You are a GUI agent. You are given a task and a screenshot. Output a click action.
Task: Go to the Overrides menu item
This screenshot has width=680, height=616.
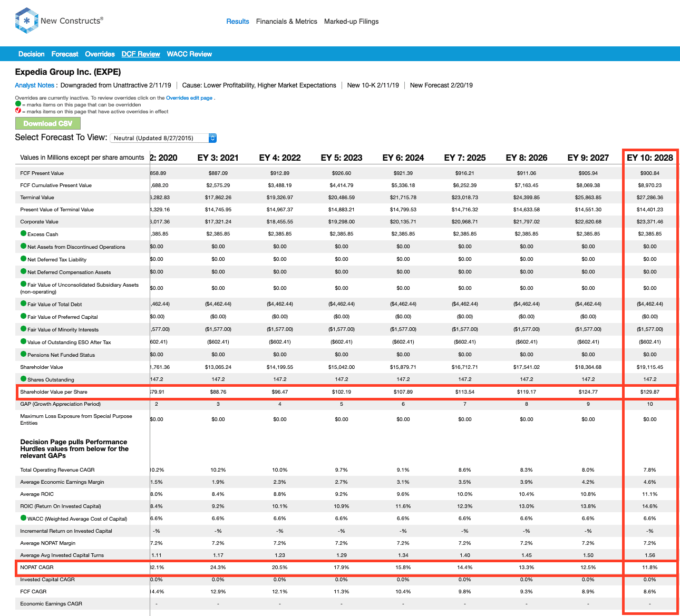(x=100, y=54)
